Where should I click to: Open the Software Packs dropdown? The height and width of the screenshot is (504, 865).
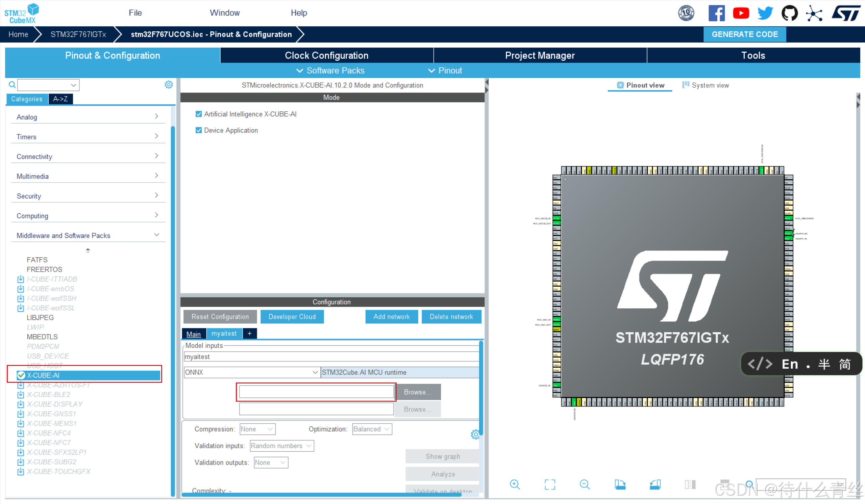point(330,70)
